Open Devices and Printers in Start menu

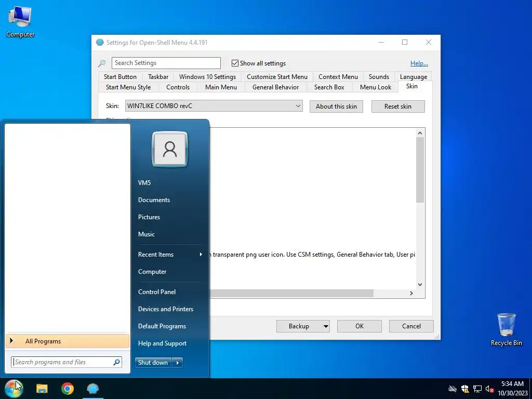coord(170,309)
